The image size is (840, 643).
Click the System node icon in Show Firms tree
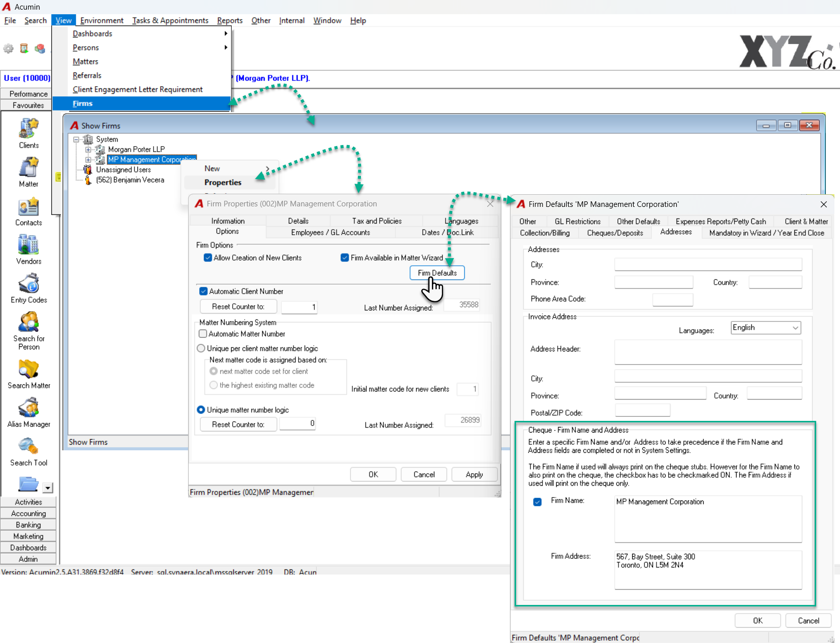(x=88, y=139)
